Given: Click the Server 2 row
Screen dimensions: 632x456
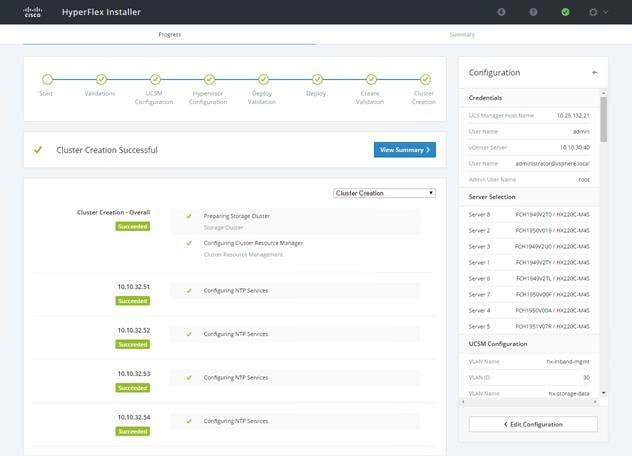Looking at the screenshot, I should [x=529, y=231].
